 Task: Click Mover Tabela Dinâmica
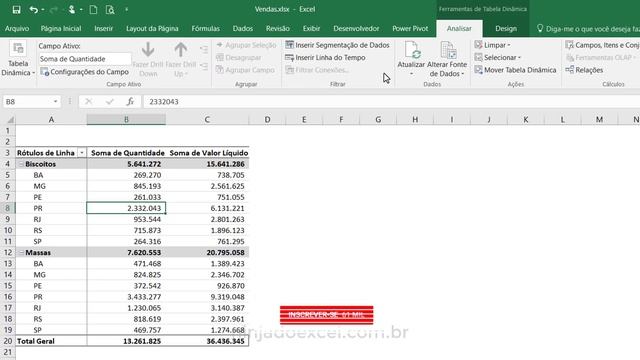pos(516,70)
